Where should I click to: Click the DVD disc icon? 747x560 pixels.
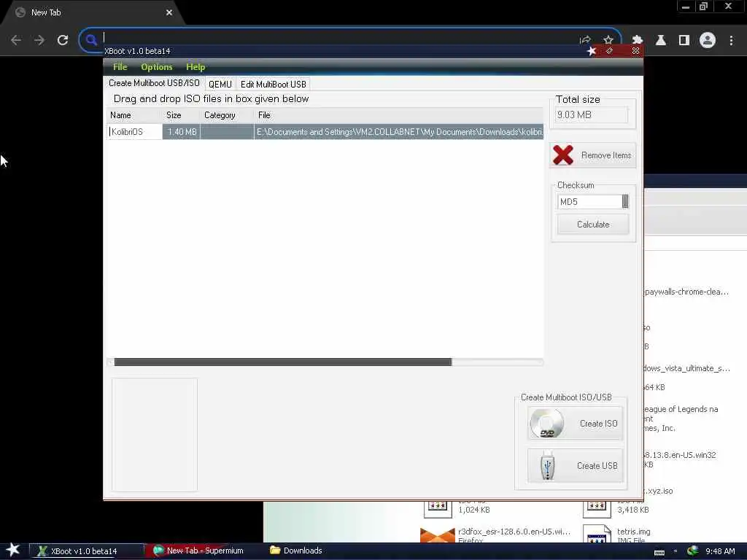tap(547, 424)
